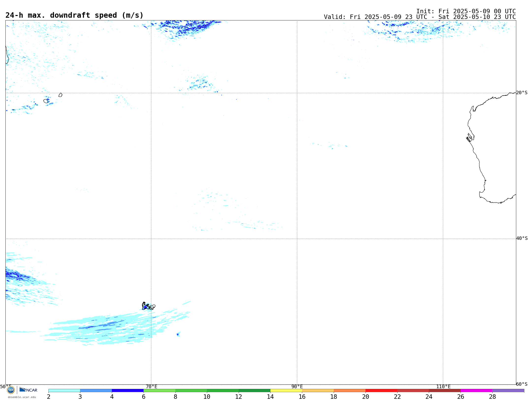The width and height of the screenshot is (532, 400).
Task: Click the NCAR logo
Action: tap(28, 390)
